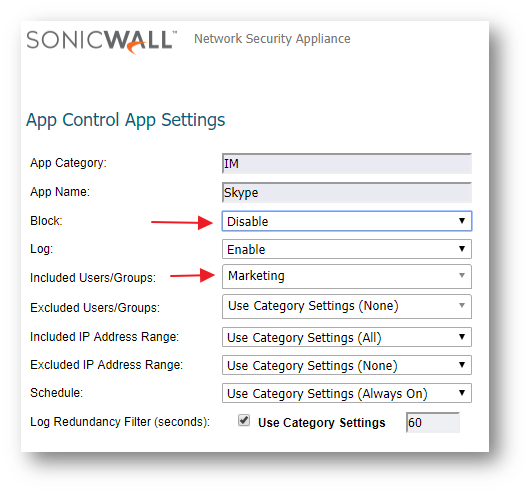Screen dimensions: 531x494
Task: Click the Excluded IP Address Range arrow
Action: coord(462,365)
